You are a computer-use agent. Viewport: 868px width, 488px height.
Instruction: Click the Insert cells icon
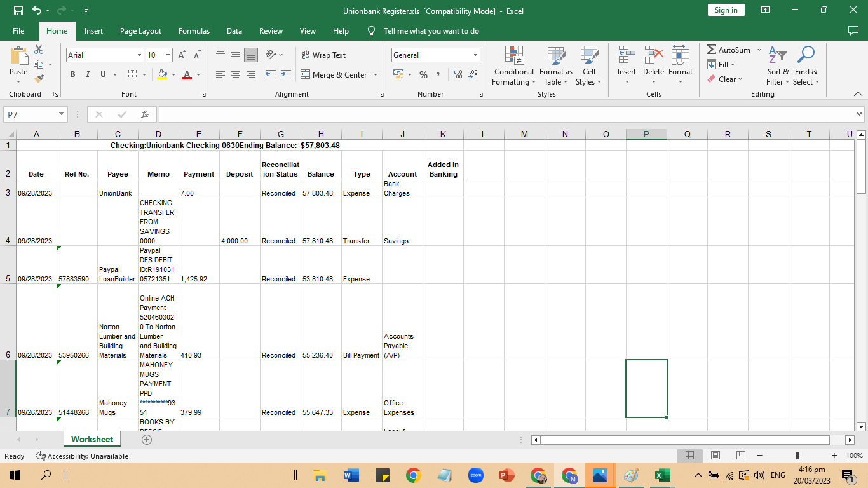[627, 55]
